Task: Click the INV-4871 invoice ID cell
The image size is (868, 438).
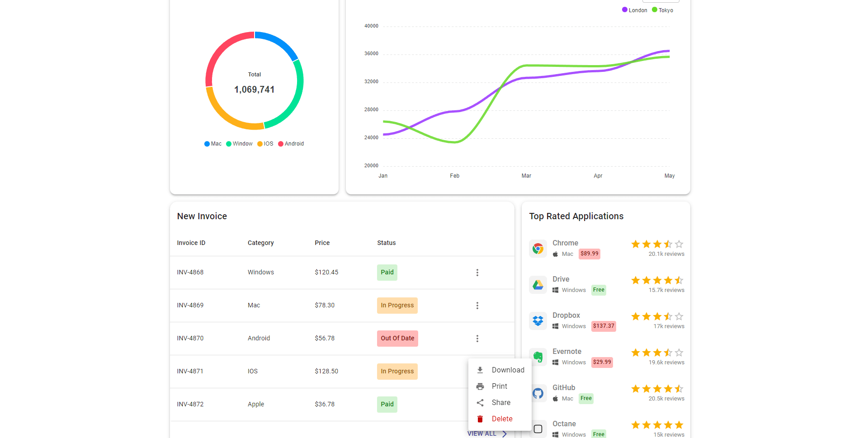Action: (x=190, y=372)
